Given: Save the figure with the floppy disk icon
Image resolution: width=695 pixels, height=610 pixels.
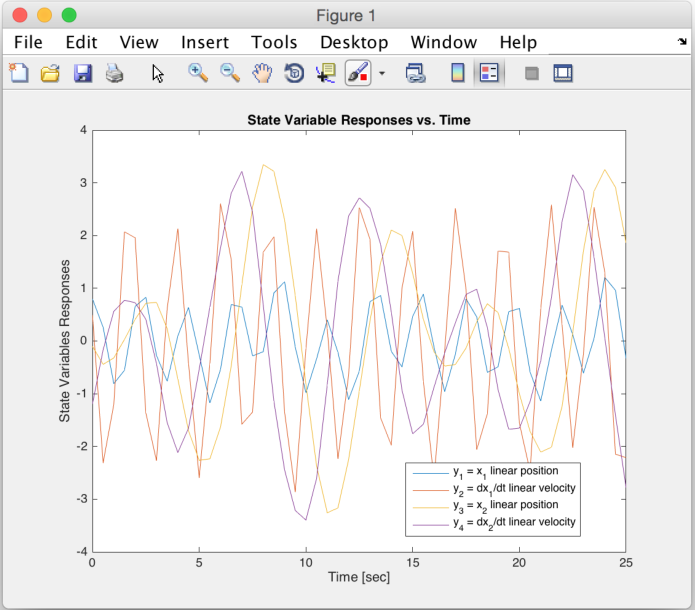Looking at the screenshot, I should [x=83, y=73].
